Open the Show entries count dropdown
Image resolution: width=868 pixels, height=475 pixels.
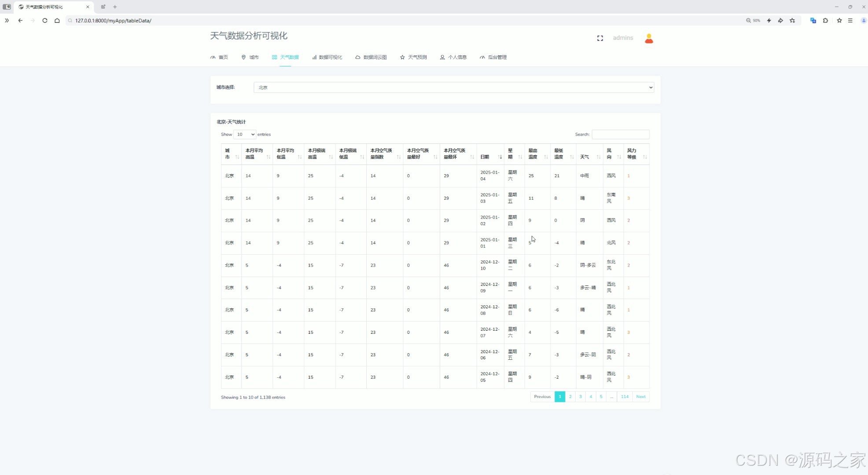click(245, 134)
